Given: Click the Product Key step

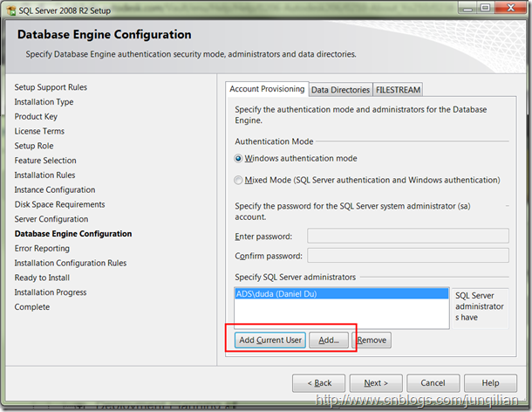Looking at the screenshot, I should [x=36, y=116].
